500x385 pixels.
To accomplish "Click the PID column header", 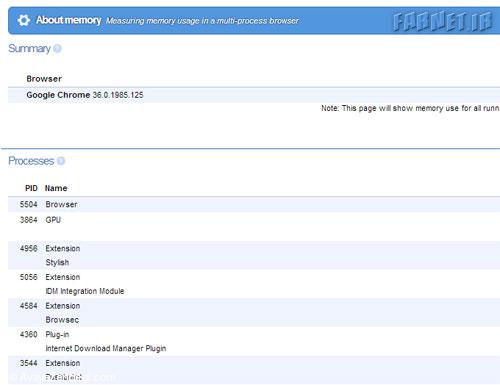I will 31,188.
